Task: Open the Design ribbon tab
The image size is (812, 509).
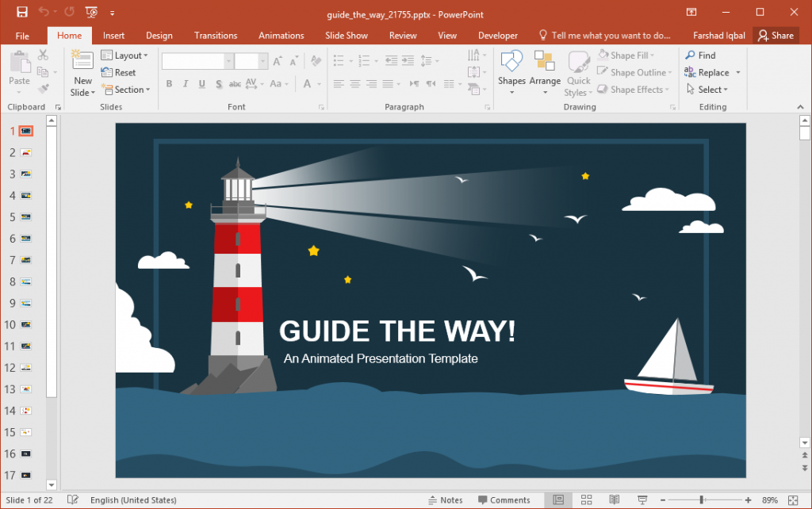Action: click(x=159, y=35)
